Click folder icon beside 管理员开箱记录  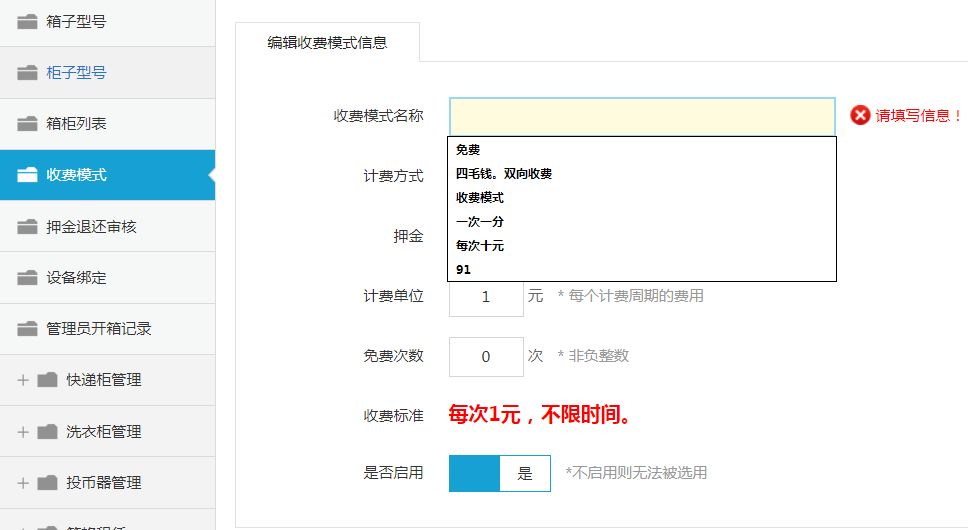pyautogui.click(x=28, y=329)
